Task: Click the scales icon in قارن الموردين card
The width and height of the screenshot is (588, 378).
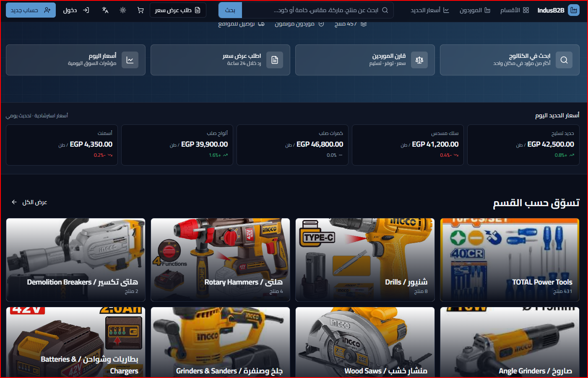Action: (x=419, y=60)
